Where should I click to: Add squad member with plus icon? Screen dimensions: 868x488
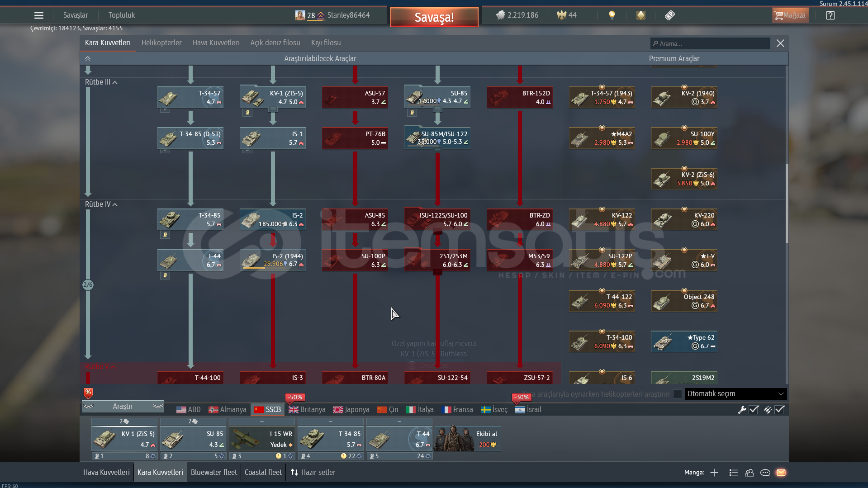pyautogui.click(x=714, y=473)
